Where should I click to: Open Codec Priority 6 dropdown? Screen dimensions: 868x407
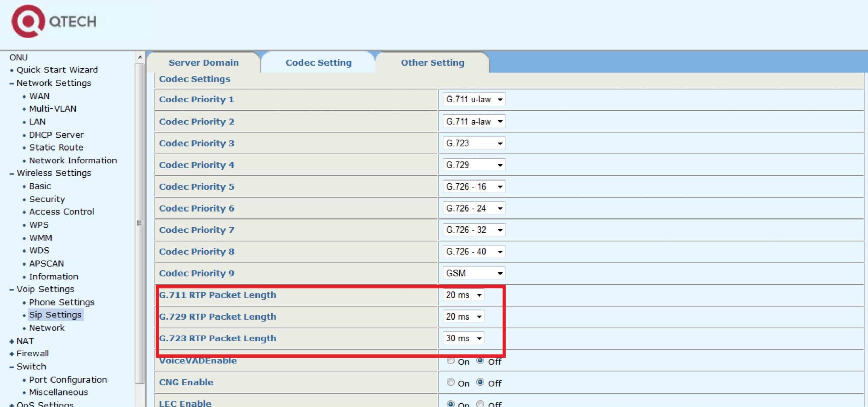pos(474,208)
